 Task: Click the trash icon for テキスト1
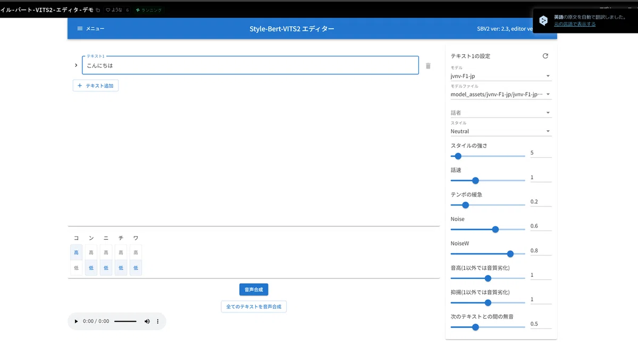pyautogui.click(x=428, y=66)
